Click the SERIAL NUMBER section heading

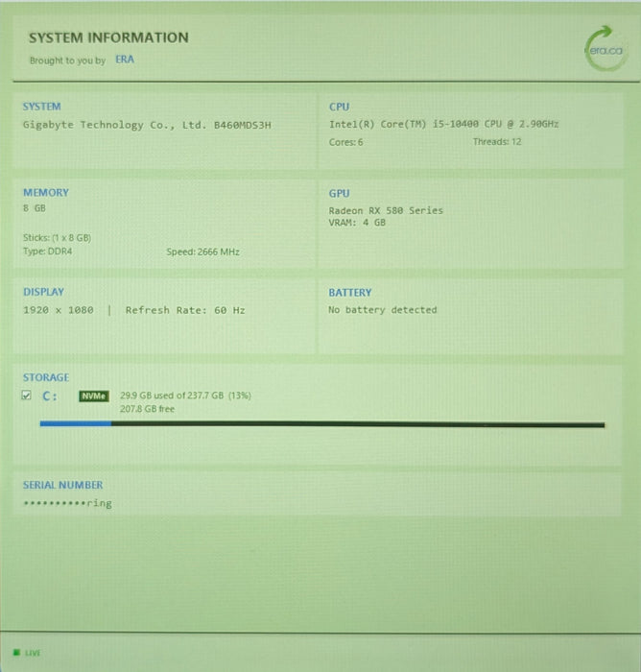62,485
